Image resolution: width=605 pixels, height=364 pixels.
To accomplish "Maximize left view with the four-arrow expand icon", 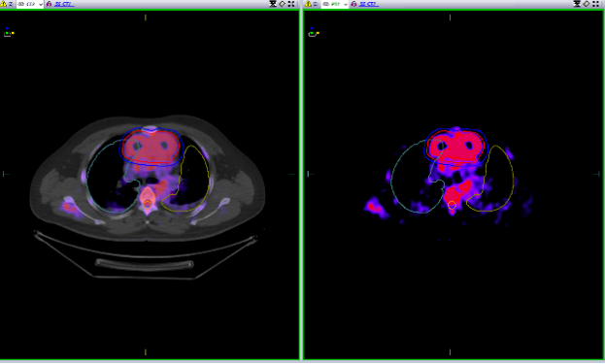I will [x=291, y=4].
